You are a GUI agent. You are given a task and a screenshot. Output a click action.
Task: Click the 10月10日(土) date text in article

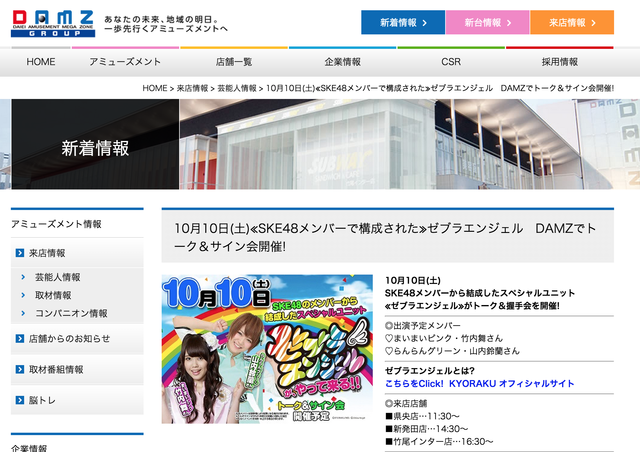[413, 281]
